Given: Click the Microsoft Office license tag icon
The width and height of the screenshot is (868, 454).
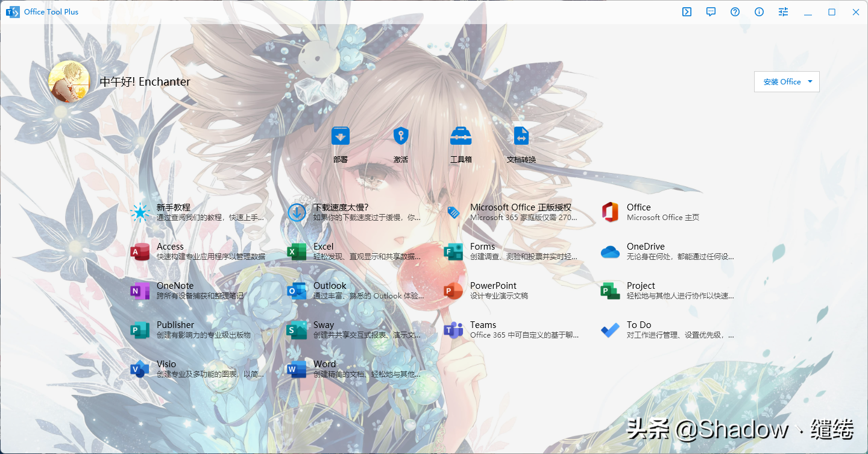Looking at the screenshot, I should [x=453, y=212].
